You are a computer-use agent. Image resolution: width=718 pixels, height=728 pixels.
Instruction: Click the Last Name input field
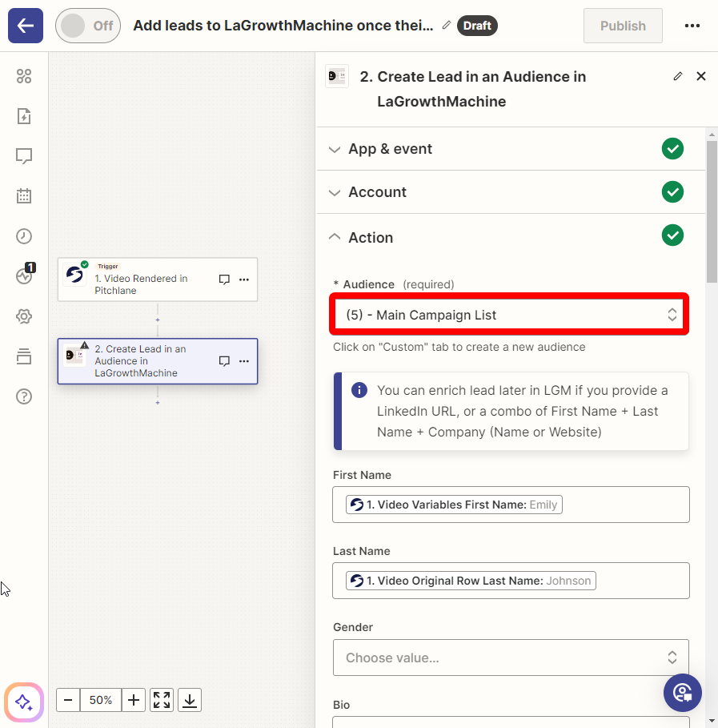[x=511, y=581]
